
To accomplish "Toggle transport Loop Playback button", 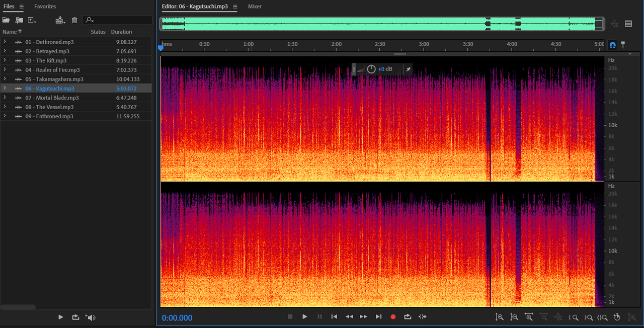I will (408, 317).
